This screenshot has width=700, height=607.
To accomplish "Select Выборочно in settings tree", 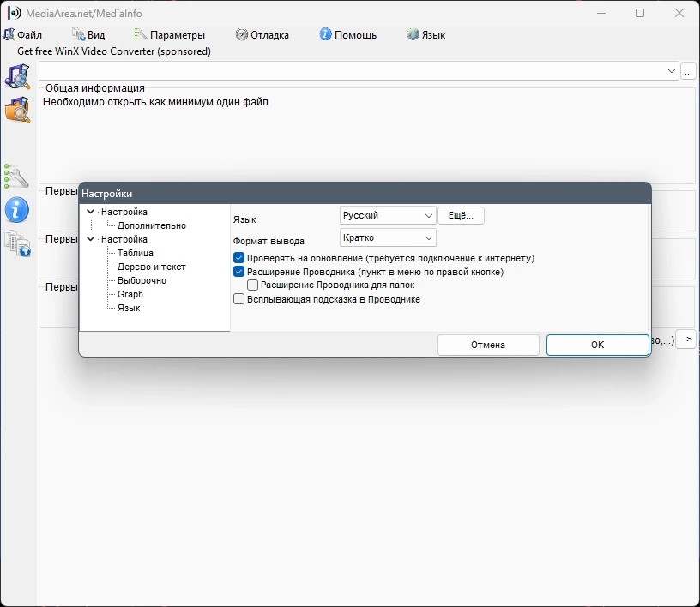I will [142, 280].
